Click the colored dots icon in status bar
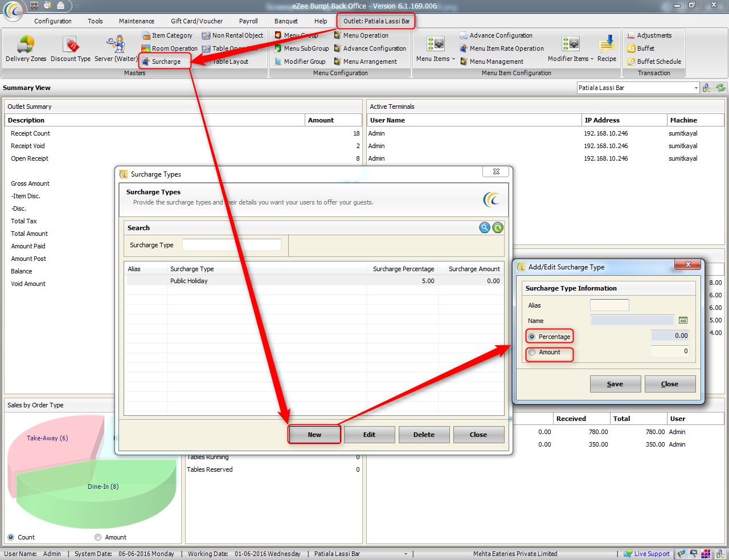Image resolution: width=729 pixels, height=560 pixels. [x=706, y=554]
